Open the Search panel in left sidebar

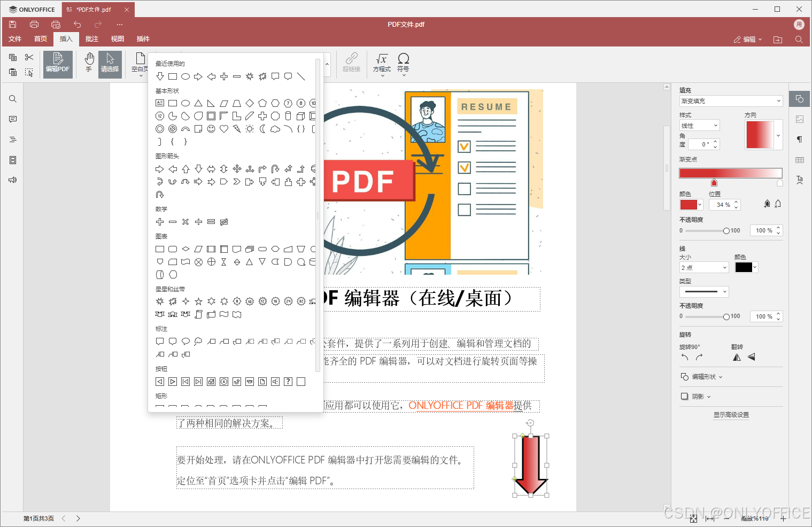click(13, 99)
